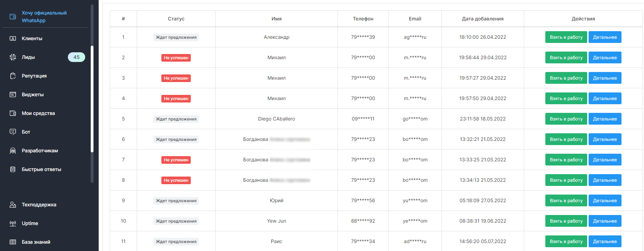
Task: Click the Мои средства wallet icon
Action: click(x=13, y=113)
